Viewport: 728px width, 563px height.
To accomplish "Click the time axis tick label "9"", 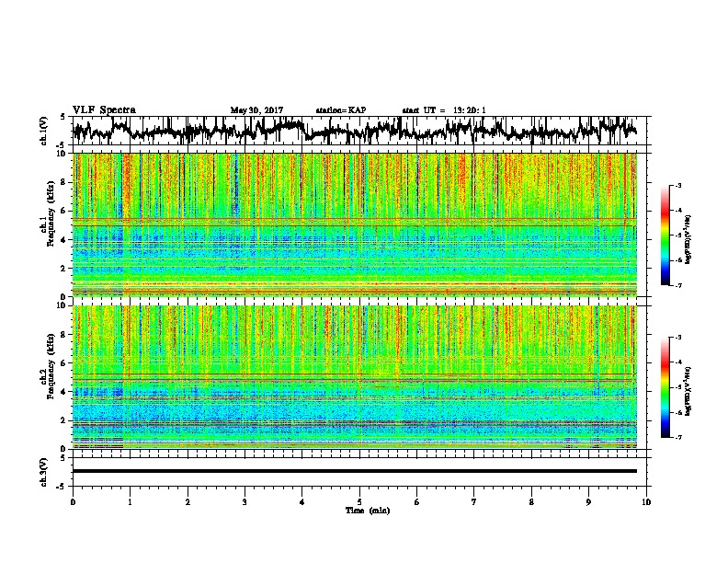I will coord(588,502).
